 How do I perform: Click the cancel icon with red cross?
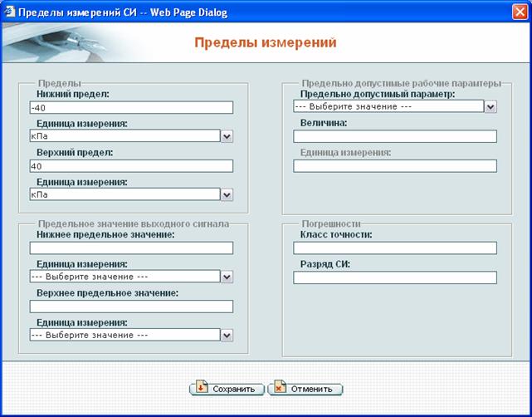[x=280, y=386]
